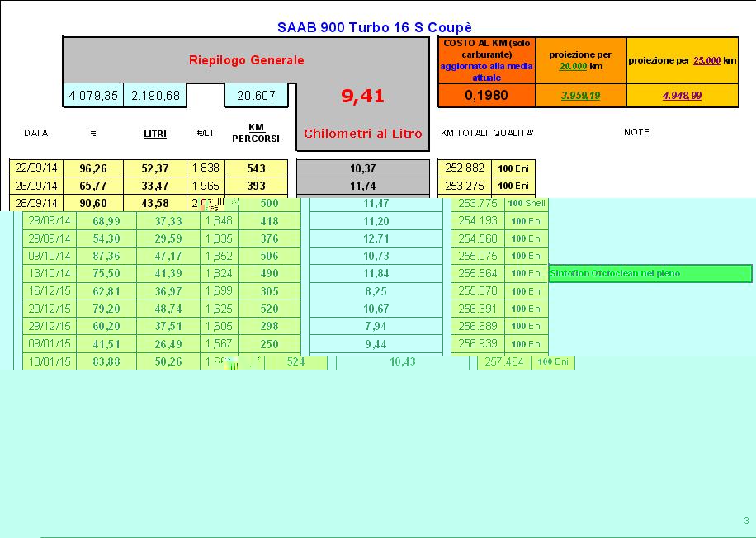Click total km cell 253.775

pyautogui.click(x=478, y=204)
